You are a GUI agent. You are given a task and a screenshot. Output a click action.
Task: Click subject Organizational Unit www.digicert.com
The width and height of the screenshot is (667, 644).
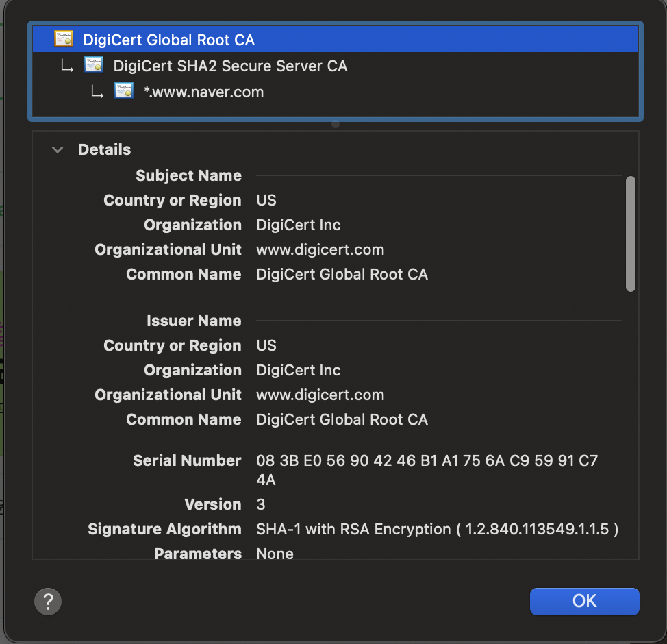pos(320,249)
